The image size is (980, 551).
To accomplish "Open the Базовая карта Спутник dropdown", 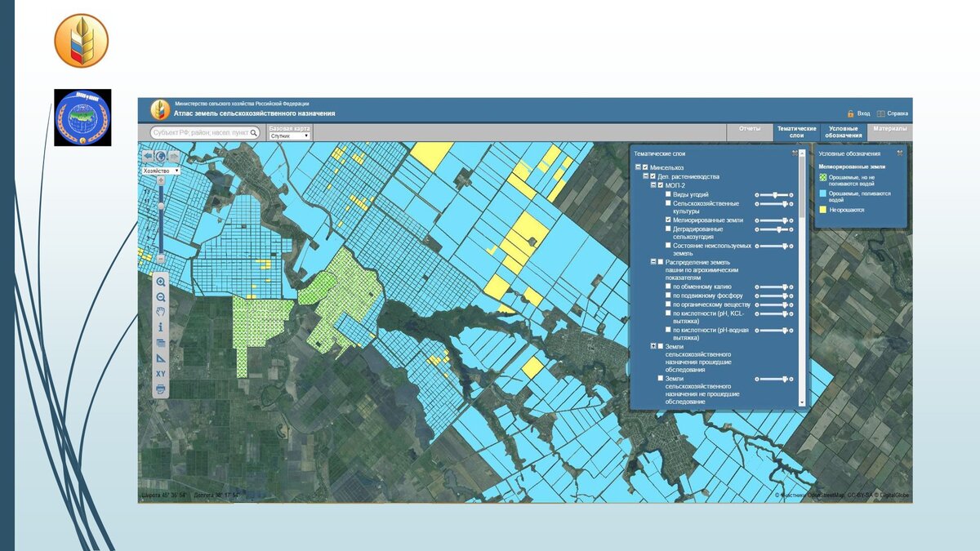I will [290, 136].
